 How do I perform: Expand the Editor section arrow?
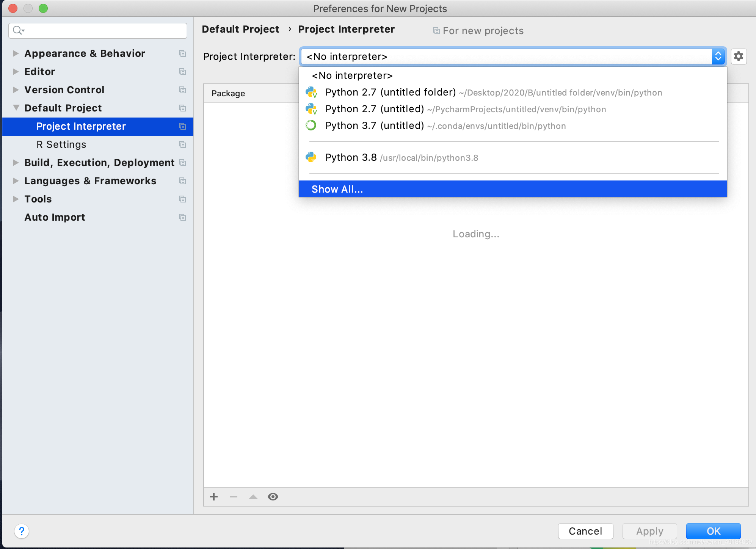point(16,72)
